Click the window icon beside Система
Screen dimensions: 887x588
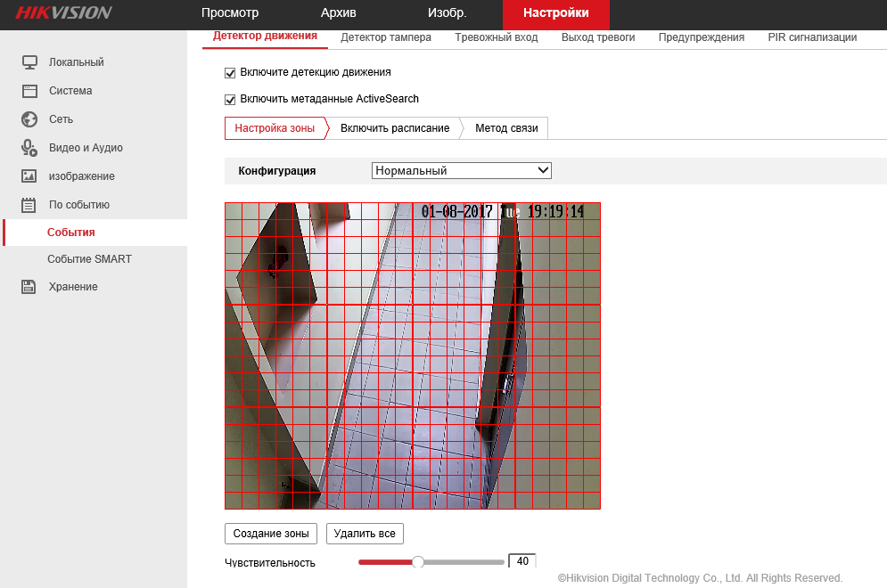click(x=29, y=91)
